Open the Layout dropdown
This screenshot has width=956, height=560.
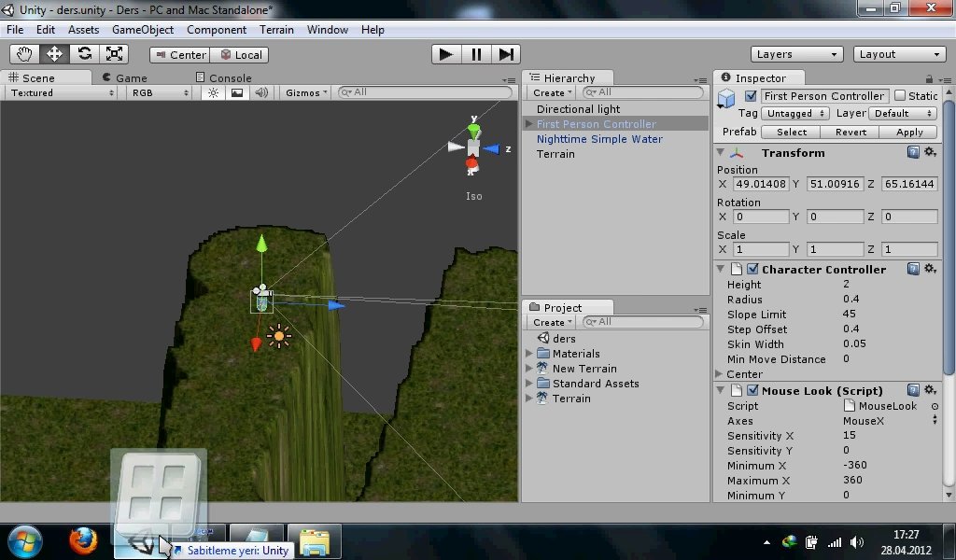pyautogui.click(x=899, y=54)
